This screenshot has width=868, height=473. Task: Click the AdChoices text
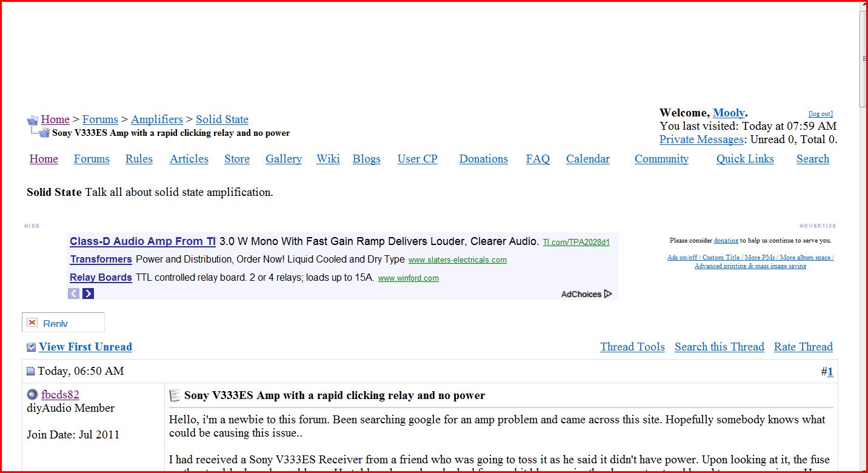[x=581, y=294]
